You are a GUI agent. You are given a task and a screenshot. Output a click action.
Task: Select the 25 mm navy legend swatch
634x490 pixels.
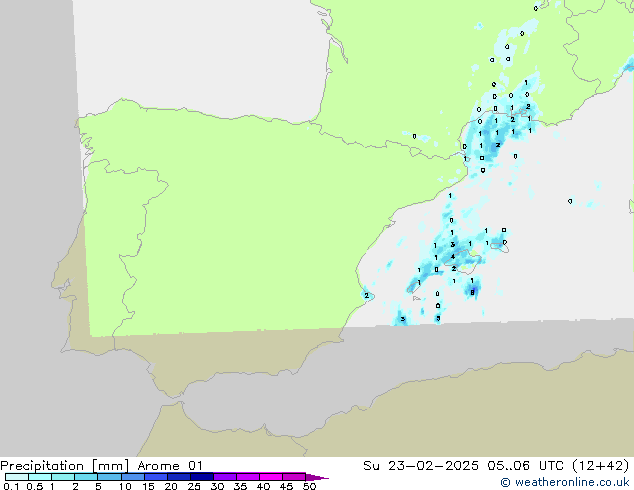pos(201,477)
